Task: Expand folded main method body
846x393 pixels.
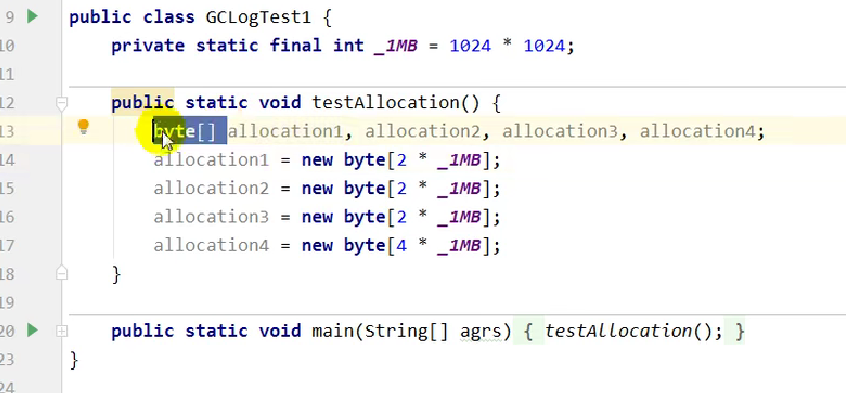Action: pyautogui.click(x=62, y=331)
